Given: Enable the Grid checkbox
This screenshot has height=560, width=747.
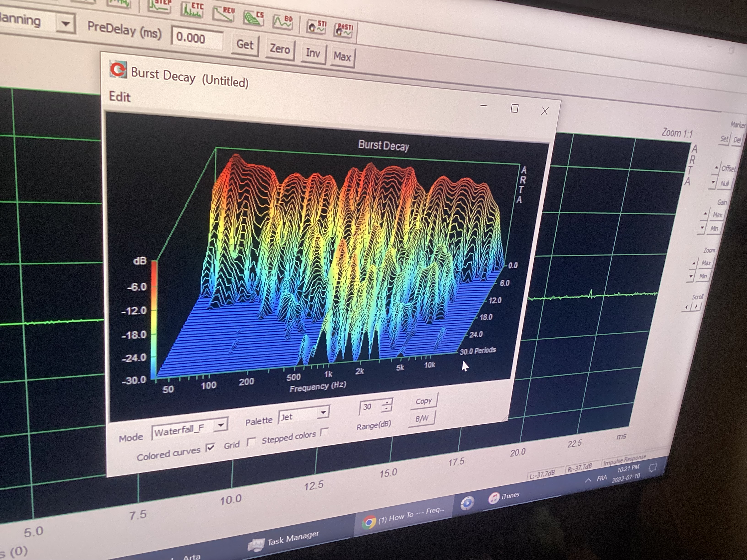Looking at the screenshot, I should coord(251,442).
